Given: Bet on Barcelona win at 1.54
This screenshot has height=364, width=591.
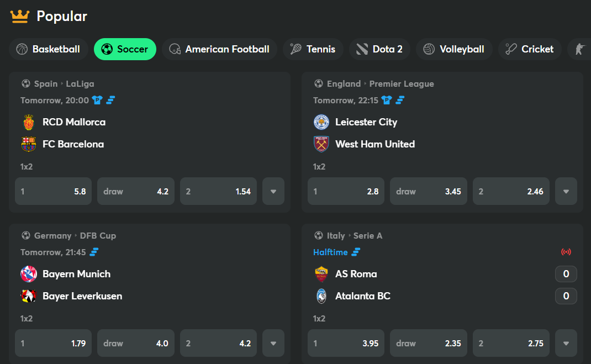Looking at the screenshot, I should click(218, 192).
